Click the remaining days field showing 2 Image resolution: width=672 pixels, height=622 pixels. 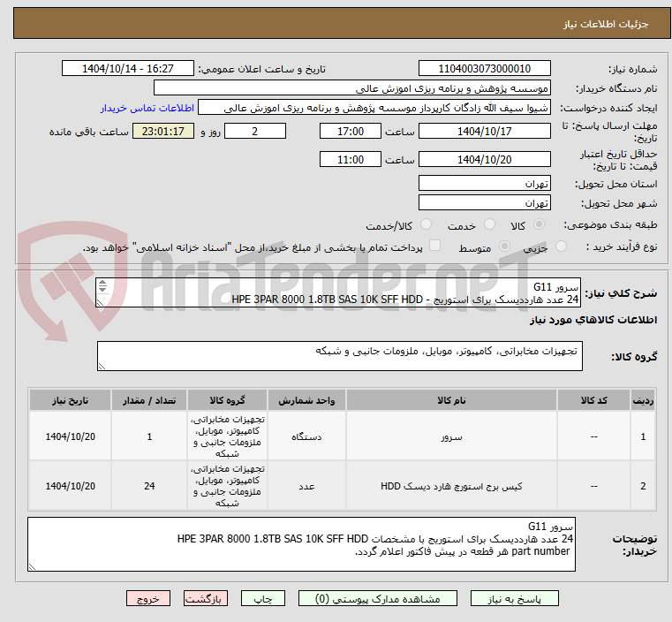255,131
